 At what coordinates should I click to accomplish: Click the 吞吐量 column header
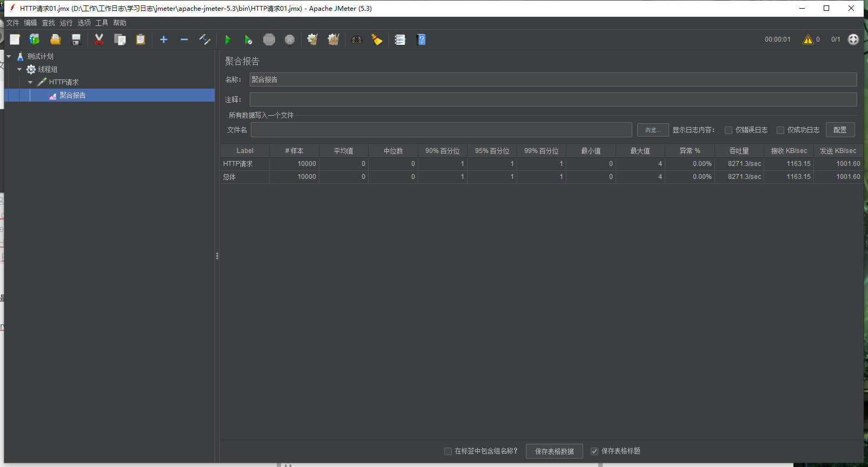pyautogui.click(x=739, y=151)
